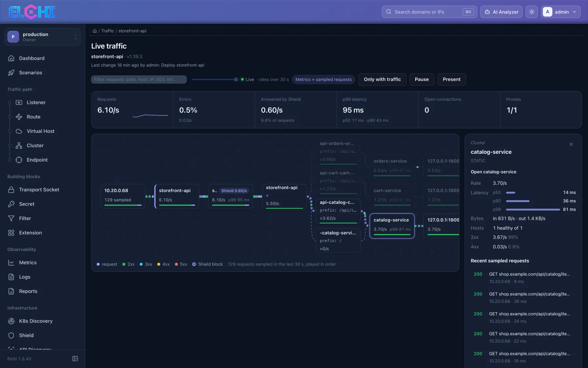Adjust the live rate window slider
The image size is (588, 368).
pos(215,79)
